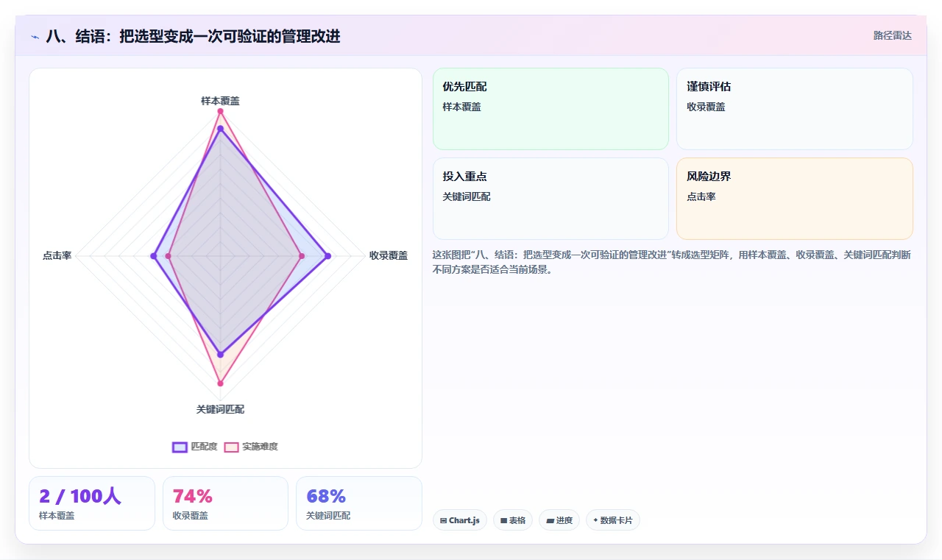Toggle the 匹配度 legend swatch
The height and width of the screenshot is (560, 942).
pos(180,447)
